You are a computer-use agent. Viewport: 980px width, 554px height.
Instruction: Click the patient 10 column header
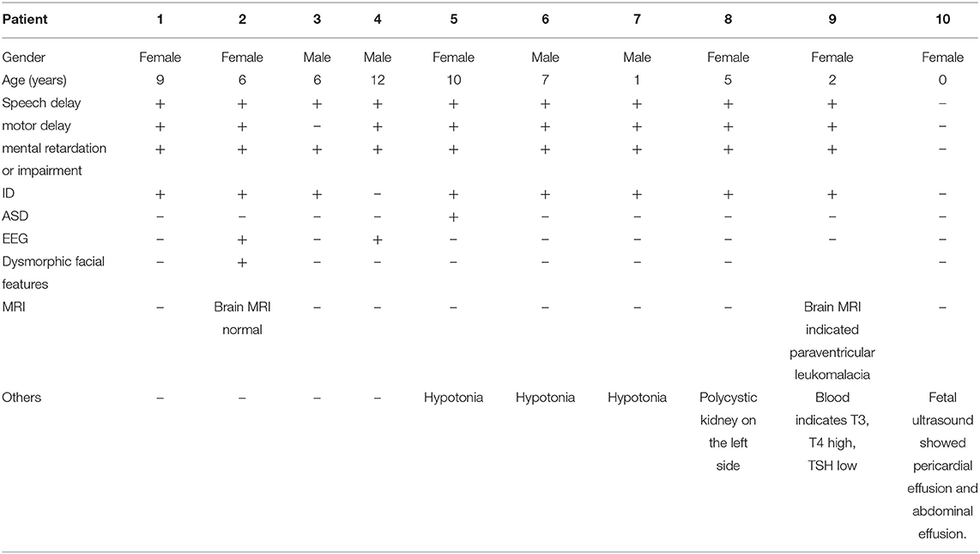coord(942,18)
